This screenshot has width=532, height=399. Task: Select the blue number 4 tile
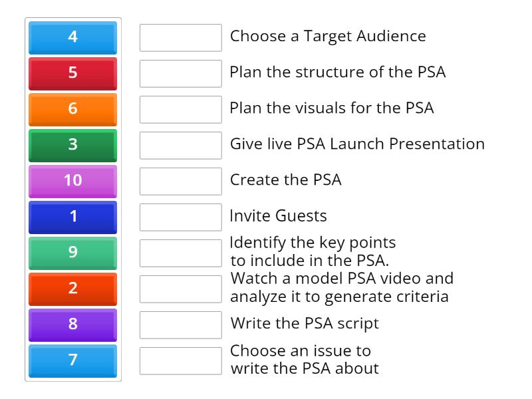tap(72, 38)
